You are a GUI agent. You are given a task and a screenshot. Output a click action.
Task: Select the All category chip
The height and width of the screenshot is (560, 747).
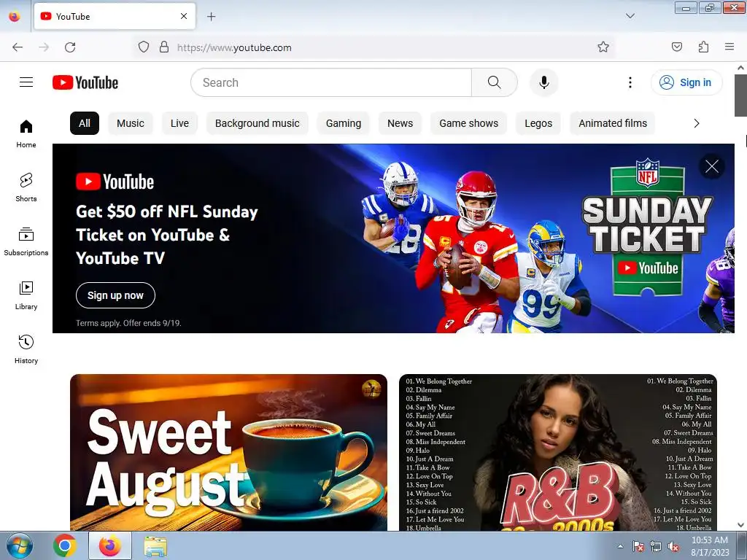tap(85, 123)
